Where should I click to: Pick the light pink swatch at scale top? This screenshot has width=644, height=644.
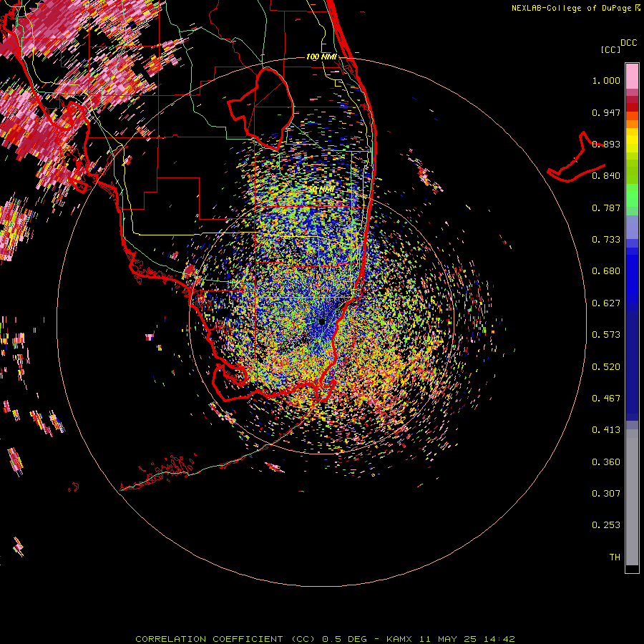click(632, 77)
